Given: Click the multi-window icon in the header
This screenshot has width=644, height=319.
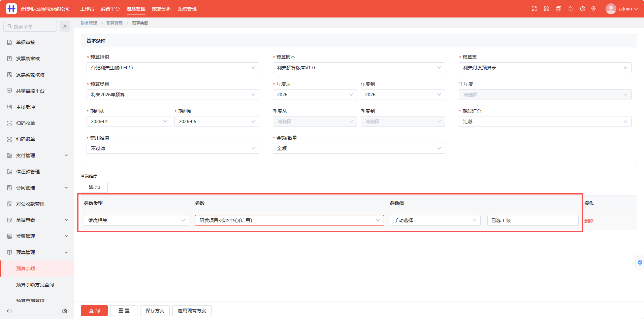Looking at the screenshot, I should pos(558,9).
